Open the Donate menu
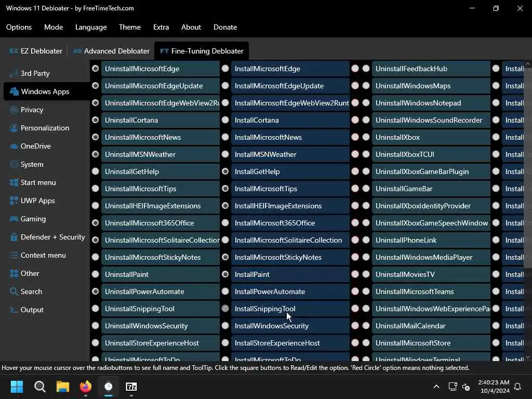The height and width of the screenshot is (399, 532). 225,27
